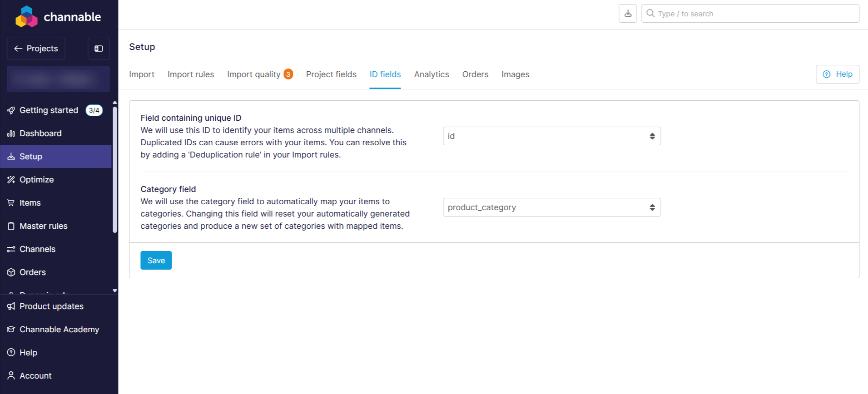The image size is (868, 394).
Task: Click the megaphone icon for Product updates
Action: click(11, 306)
